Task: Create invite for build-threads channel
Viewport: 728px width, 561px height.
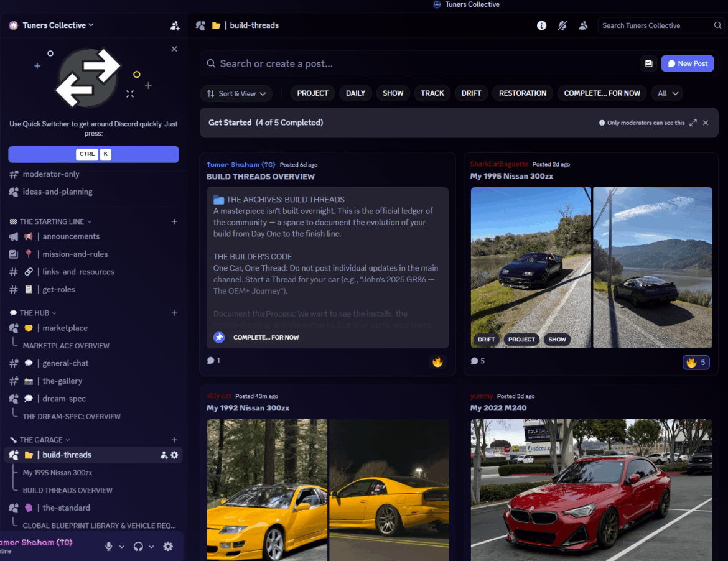Action: click(x=164, y=455)
